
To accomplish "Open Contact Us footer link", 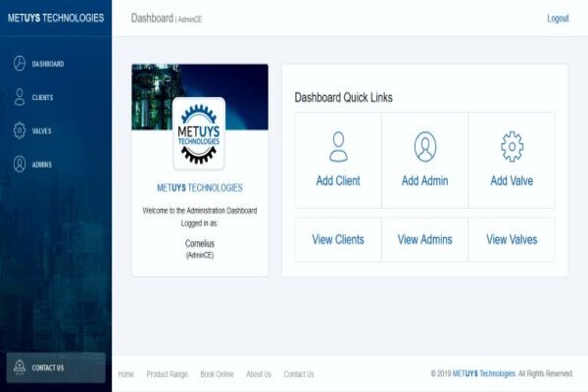I will [x=299, y=374].
